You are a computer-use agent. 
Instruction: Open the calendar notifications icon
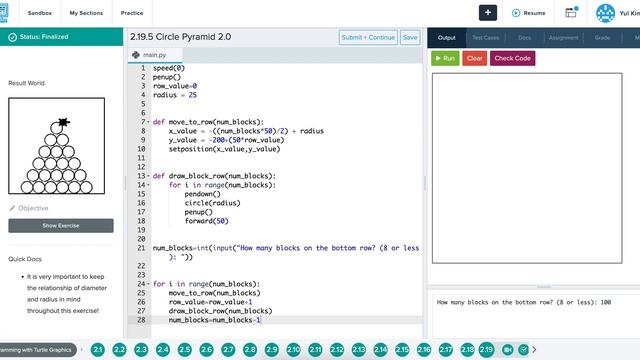pos(571,13)
